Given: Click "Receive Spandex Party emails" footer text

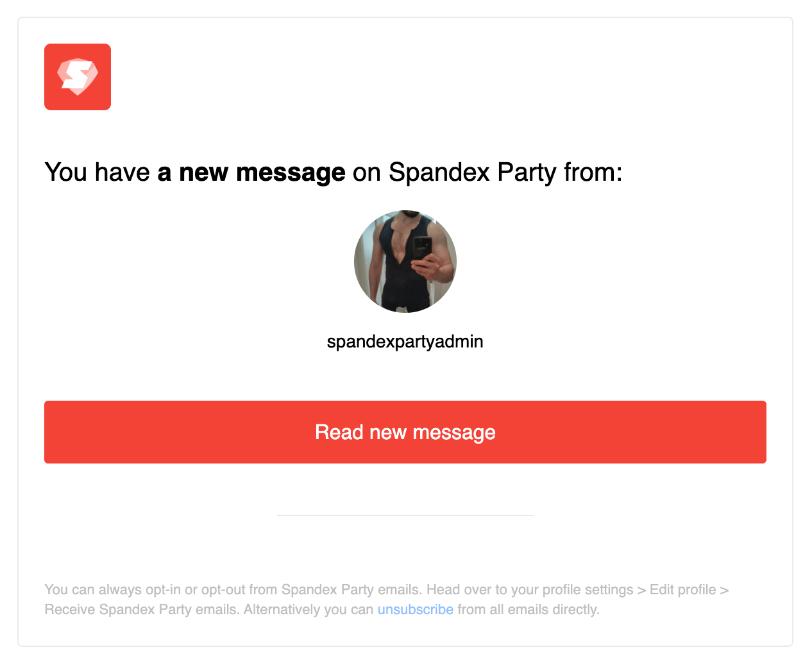Looking at the screenshot, I should tap(142, 610).
